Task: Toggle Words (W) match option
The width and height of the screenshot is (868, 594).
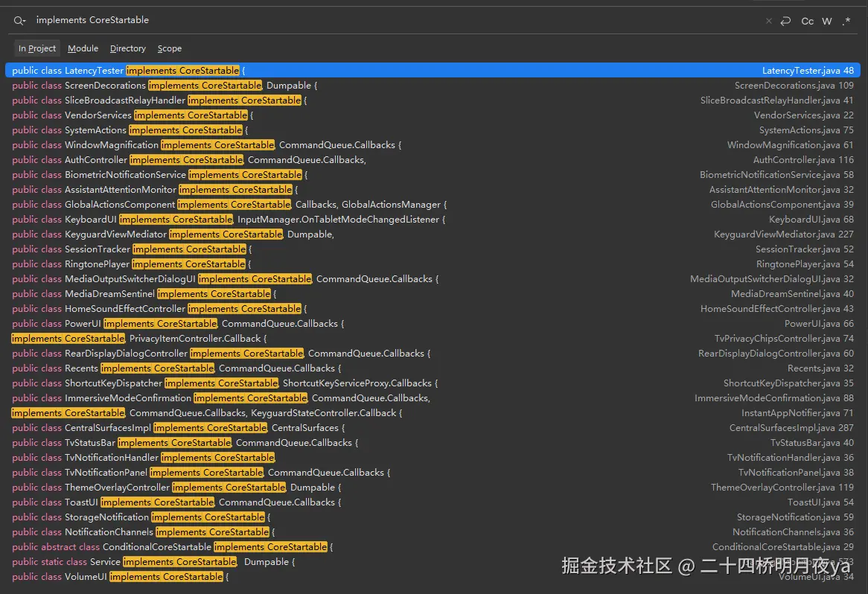Action: [826, 21]
